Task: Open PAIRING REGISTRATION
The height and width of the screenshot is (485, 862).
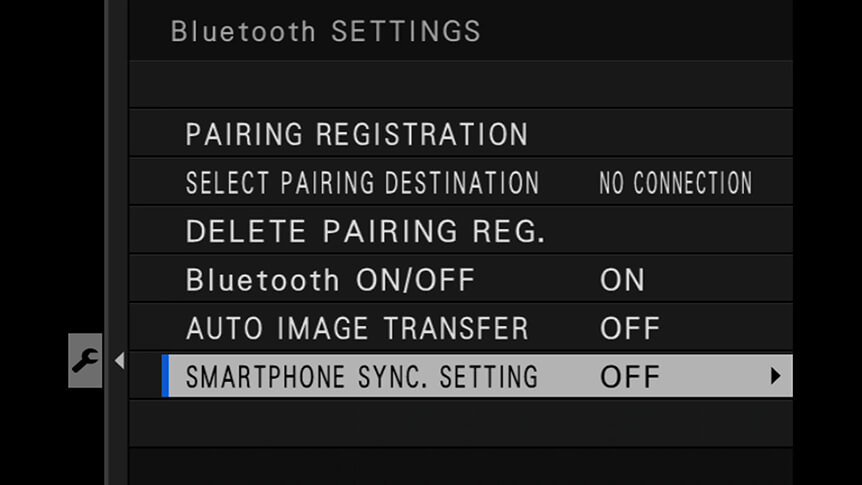Action: tap(461, 134)
